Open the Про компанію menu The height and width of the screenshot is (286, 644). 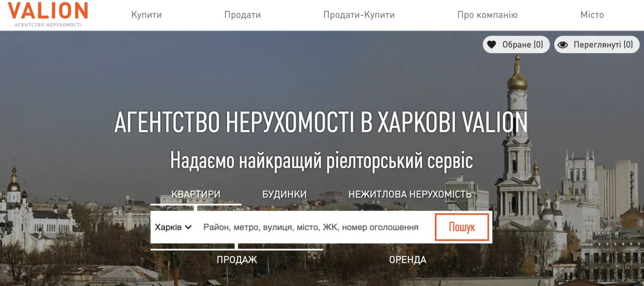[x=487, y=15]
